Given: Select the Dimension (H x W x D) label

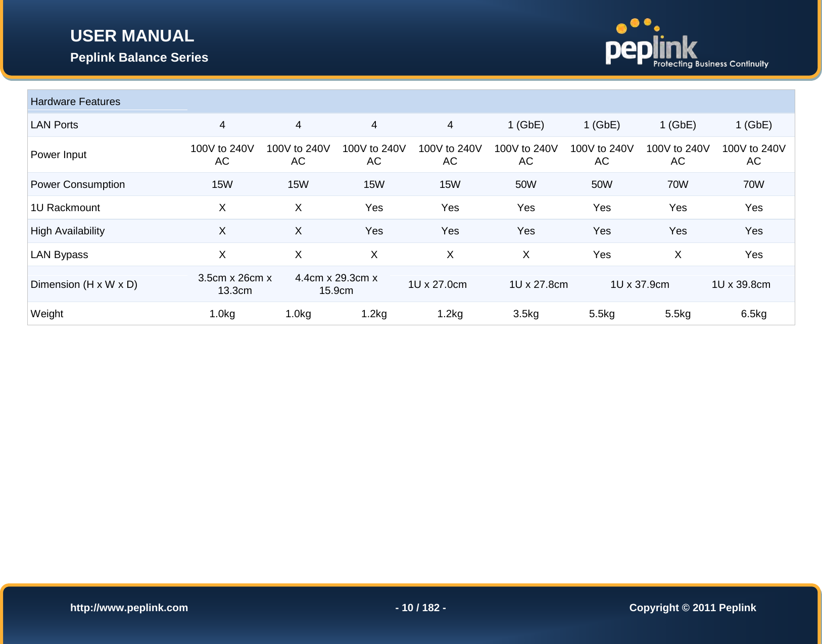Looking at the screenshot, I should coord(84,284).
